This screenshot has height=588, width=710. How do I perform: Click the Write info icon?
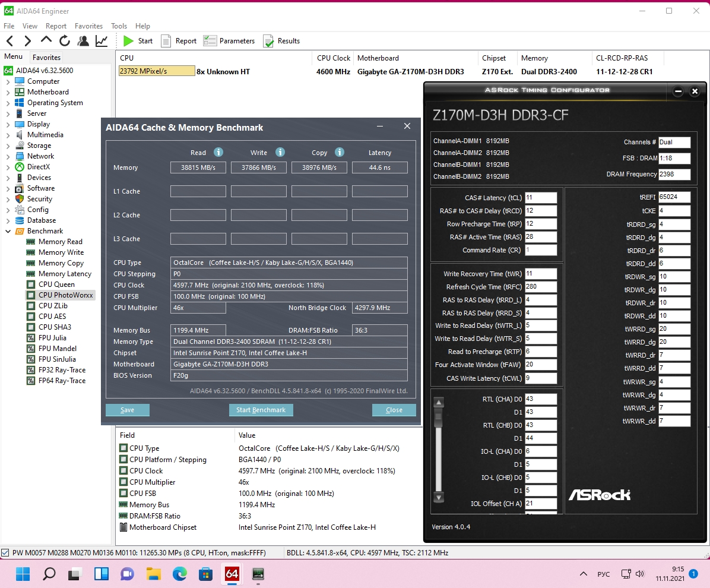point(280,152)
